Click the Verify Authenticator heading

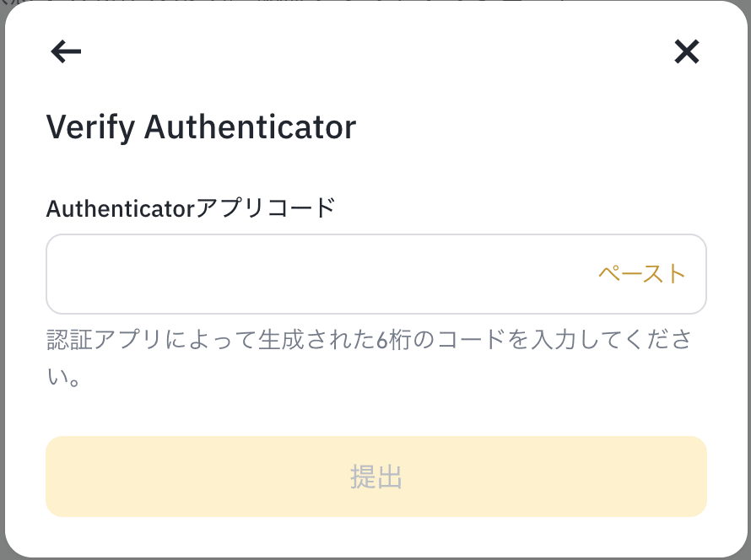coord(201,127)
